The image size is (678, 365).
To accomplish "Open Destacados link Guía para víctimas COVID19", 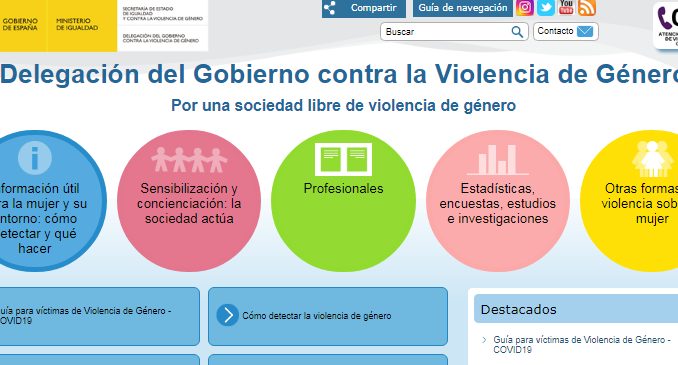I will tap(582, 345).
